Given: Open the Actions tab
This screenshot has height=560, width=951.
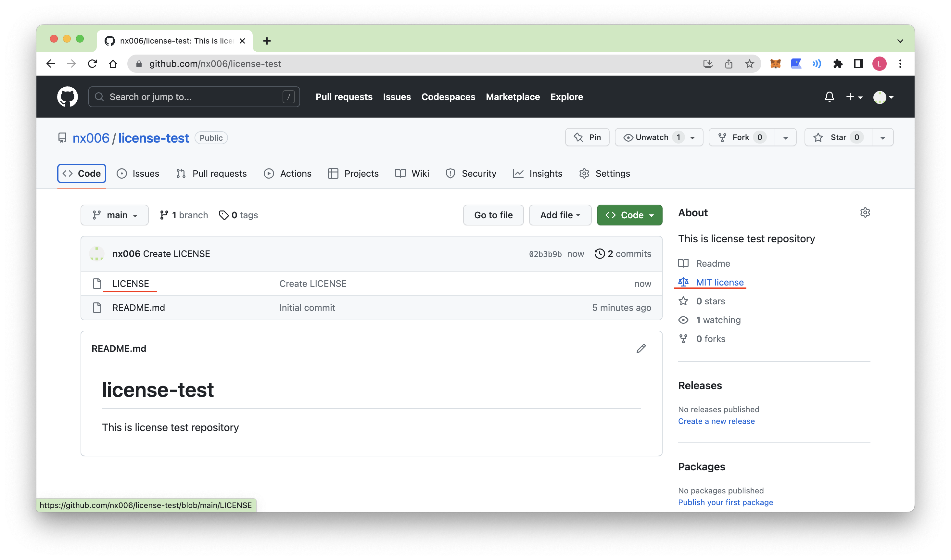Looking at the screenshot, I should point(287,173).
